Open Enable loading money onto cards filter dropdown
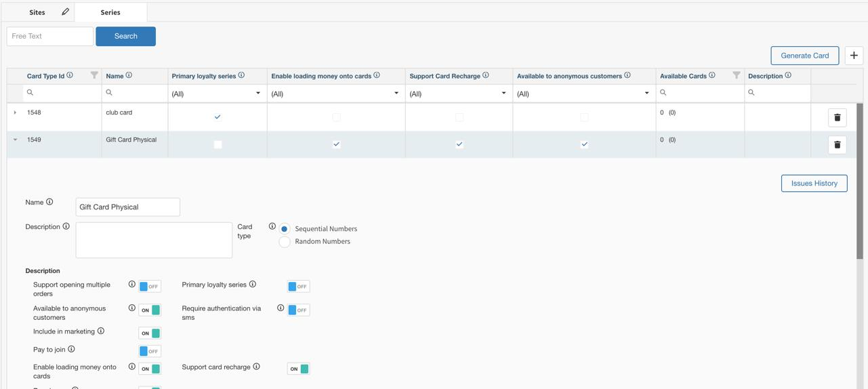The width and height of the screenshot is (868, 389). pos(335,94)
